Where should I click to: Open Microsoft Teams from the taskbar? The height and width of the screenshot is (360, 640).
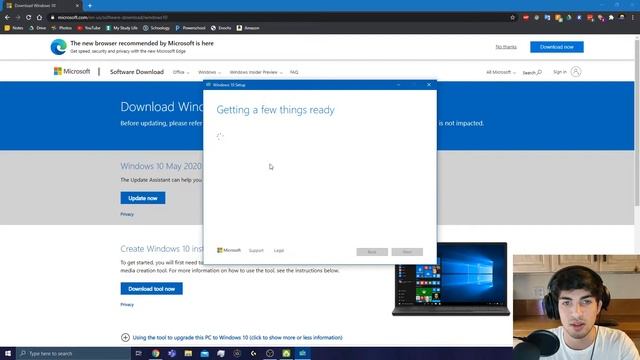tap(172, 353)
